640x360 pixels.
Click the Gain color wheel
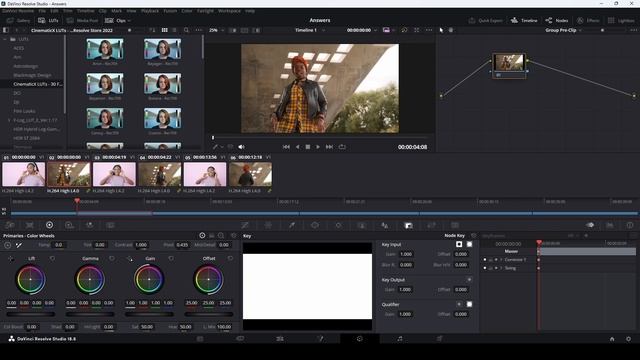point(149,279)
